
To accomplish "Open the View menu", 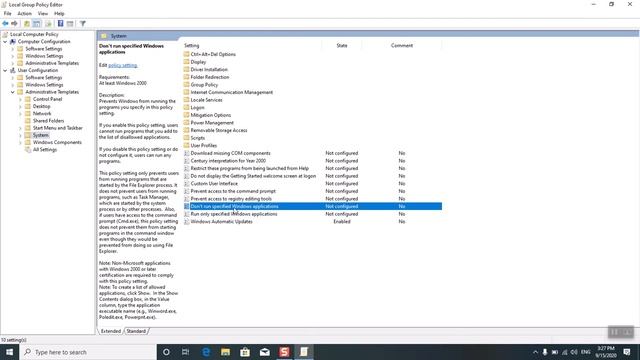I will [x=43, y=13].
